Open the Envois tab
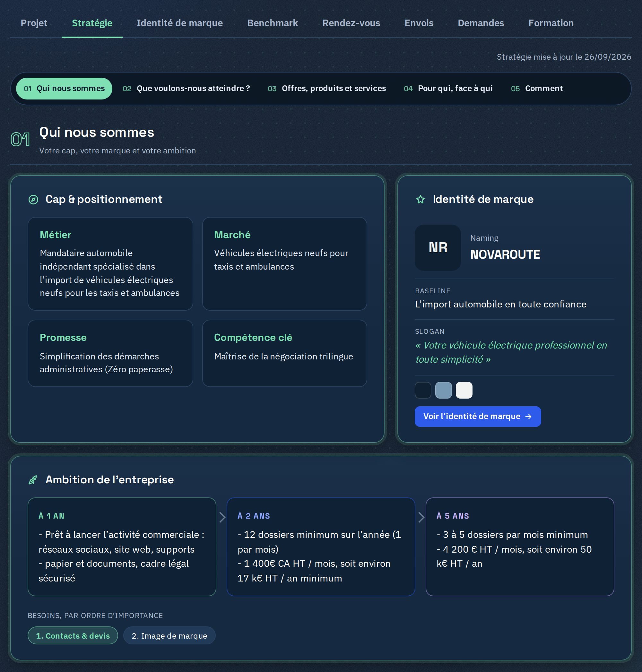 419,23
